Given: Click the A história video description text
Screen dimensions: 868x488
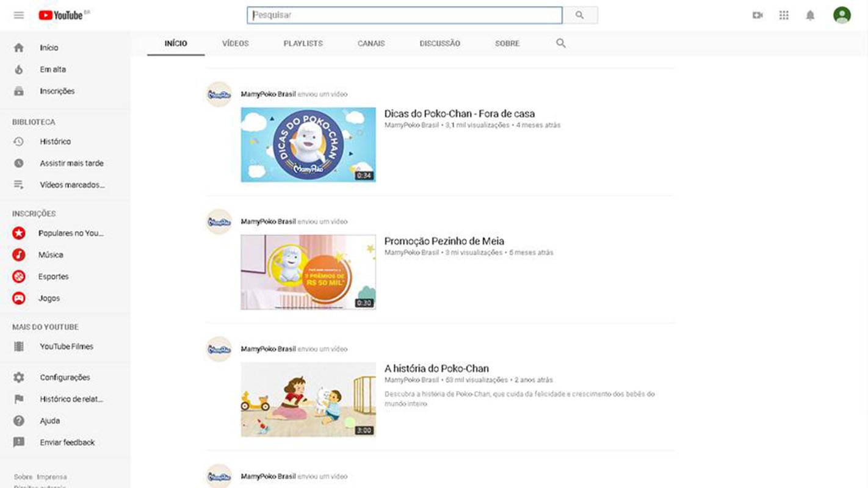Looking at the screenshot, I should coord(519,399).
